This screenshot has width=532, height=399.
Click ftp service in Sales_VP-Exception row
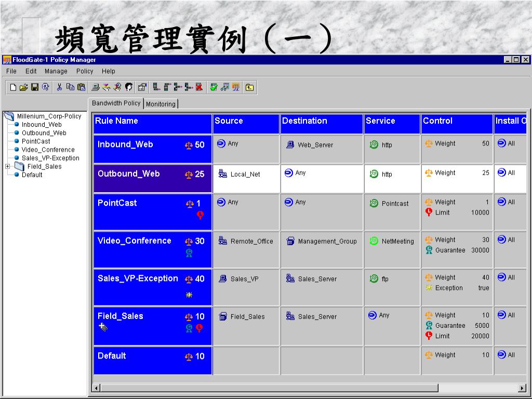(x=379, y=279)
